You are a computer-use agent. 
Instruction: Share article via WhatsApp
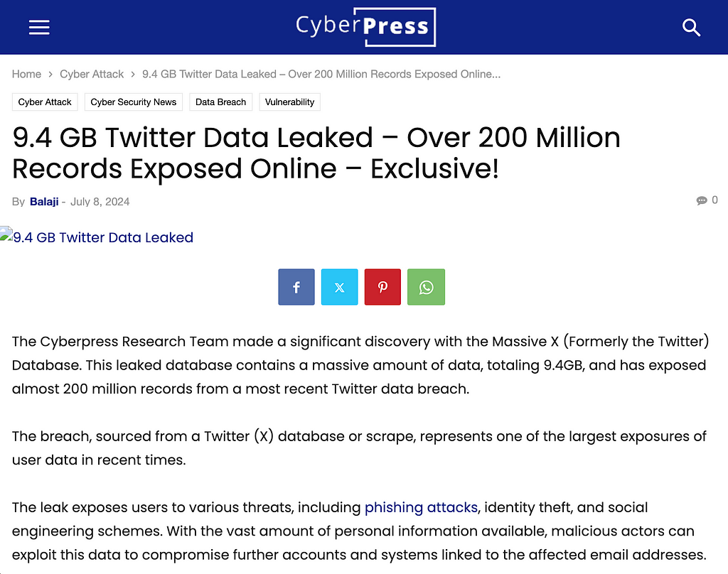pyautogui.click(x=427, y=287)
